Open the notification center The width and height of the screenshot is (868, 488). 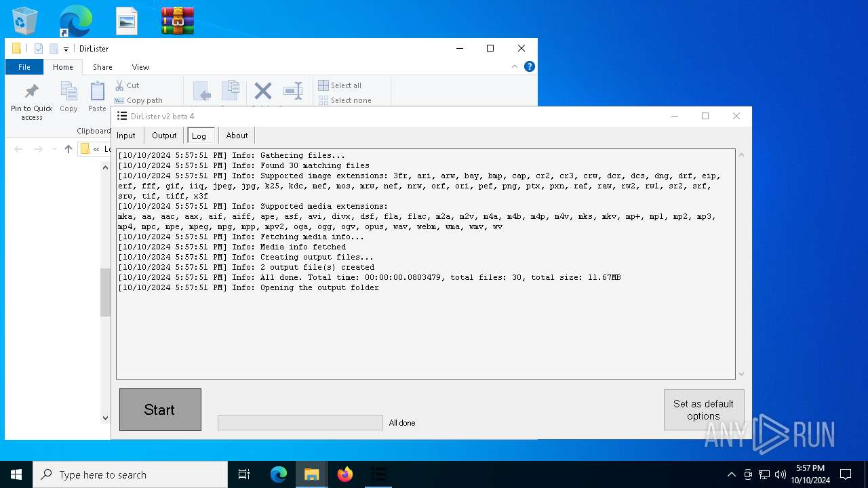pyautogui.click(x=846, y=474)
